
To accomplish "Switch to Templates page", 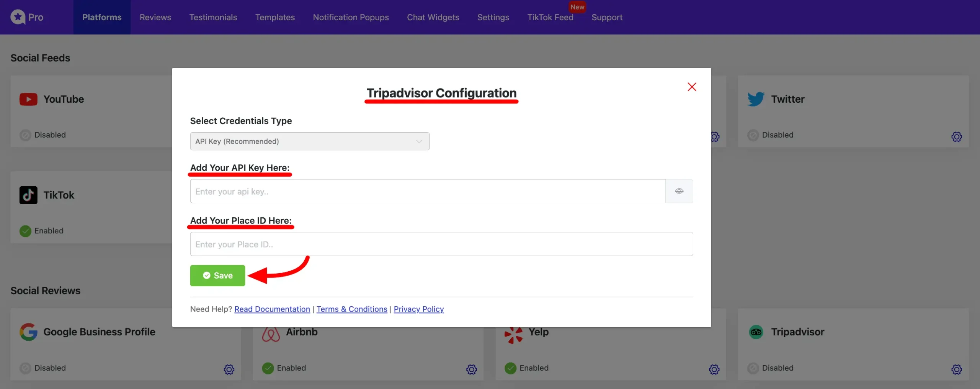I will click(275, 17).
